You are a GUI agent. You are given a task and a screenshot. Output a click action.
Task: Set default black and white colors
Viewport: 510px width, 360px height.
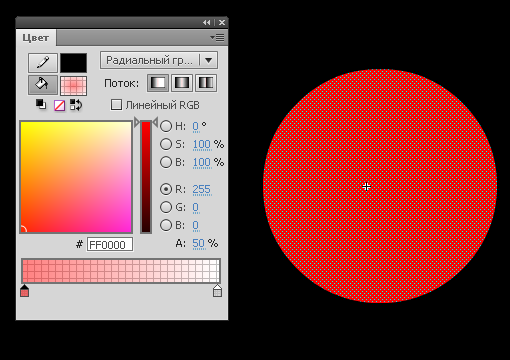(x=41, y=105)
